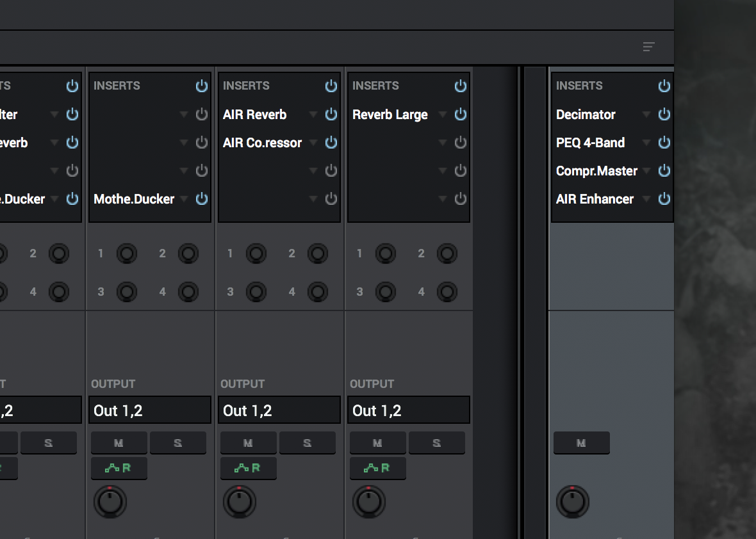Click the automation R icon under Reverb Large channel

coord(377,468)
